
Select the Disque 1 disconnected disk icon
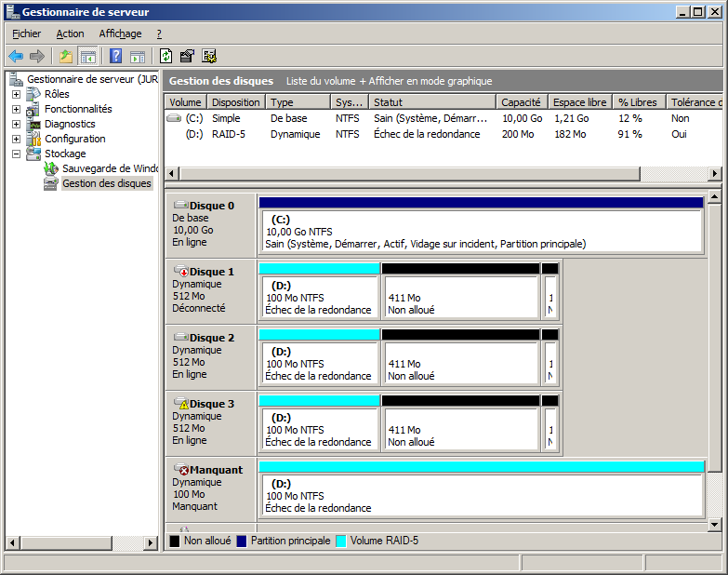pos(180,272)
